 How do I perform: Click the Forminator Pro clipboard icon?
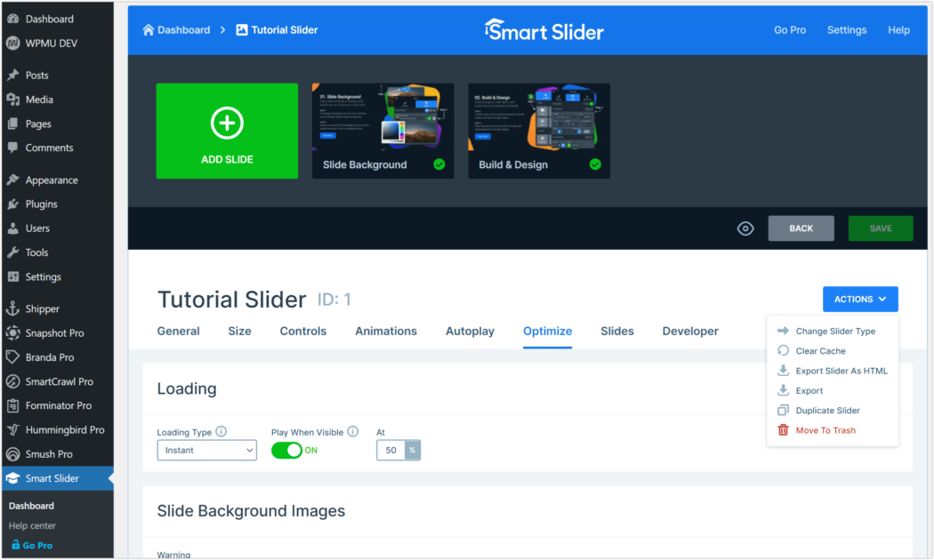[x=13, y=406]
